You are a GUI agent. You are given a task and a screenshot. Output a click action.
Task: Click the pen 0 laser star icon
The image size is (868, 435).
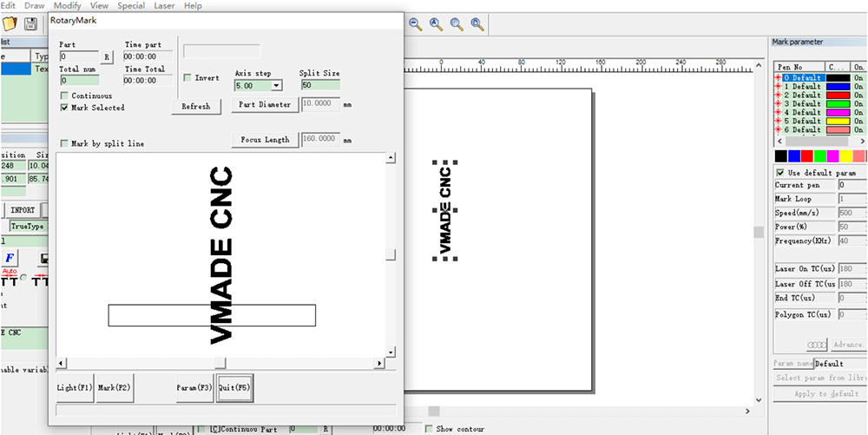[778, 78]
